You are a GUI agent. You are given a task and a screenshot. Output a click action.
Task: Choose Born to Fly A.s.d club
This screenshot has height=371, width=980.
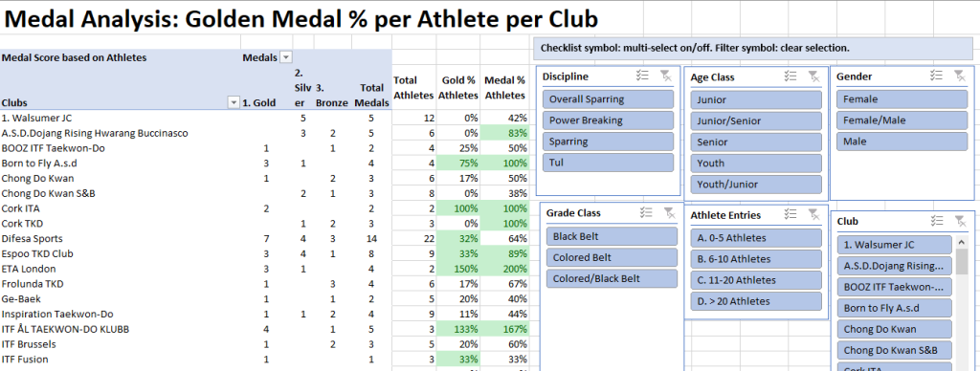coord(894,308)
